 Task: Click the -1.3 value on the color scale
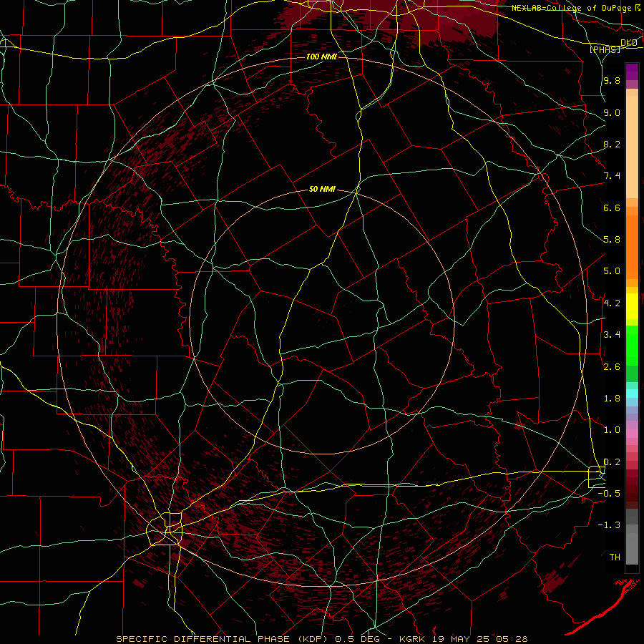[609, 525]
